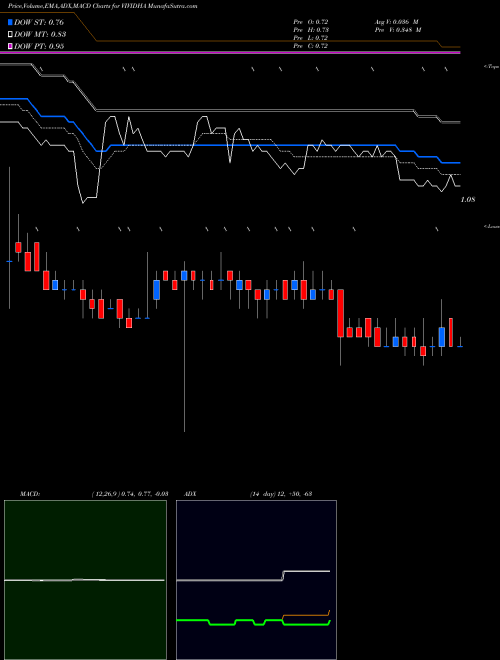Click the magenta DOW PT legend swatch
Screen dimensions: 500x660
pyautogui.click(x=11, y=46)
